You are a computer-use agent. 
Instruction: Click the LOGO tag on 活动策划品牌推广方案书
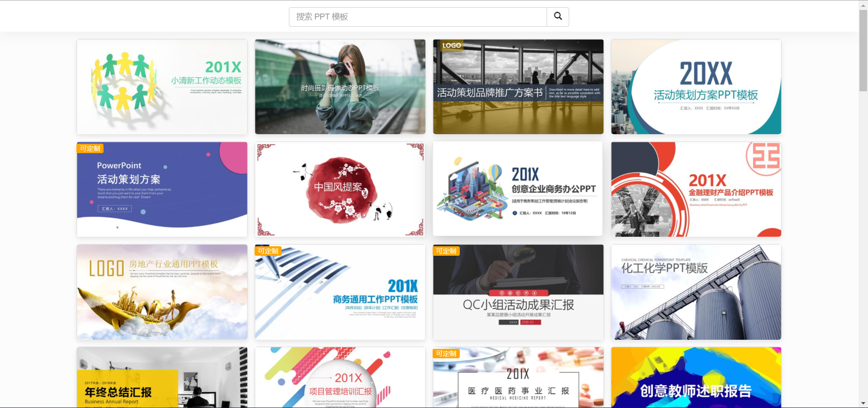click(450, 45)
